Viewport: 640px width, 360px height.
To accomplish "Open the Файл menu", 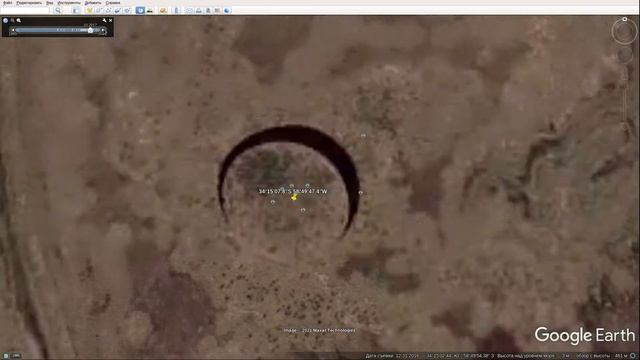I will [x=7, y=3].
